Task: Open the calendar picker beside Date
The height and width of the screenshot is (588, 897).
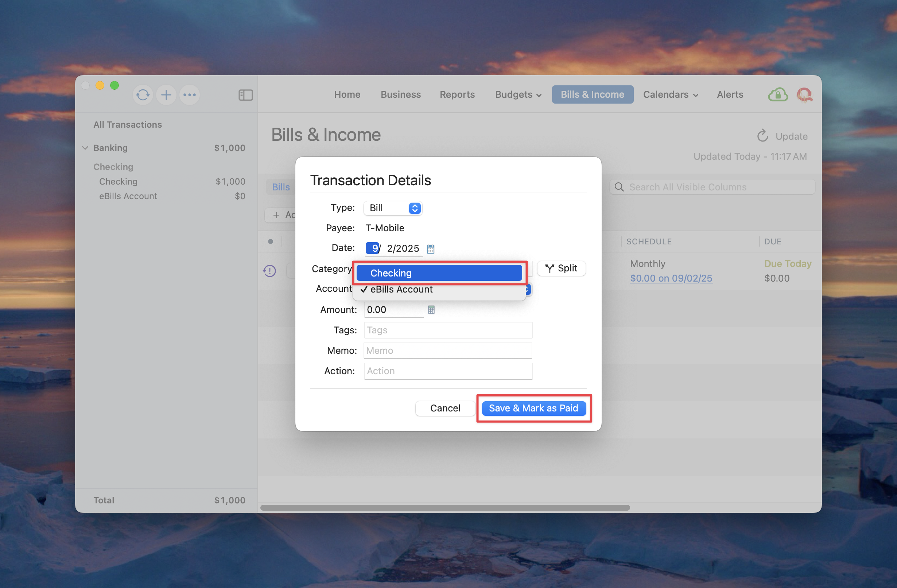Action: coord(430,249)
